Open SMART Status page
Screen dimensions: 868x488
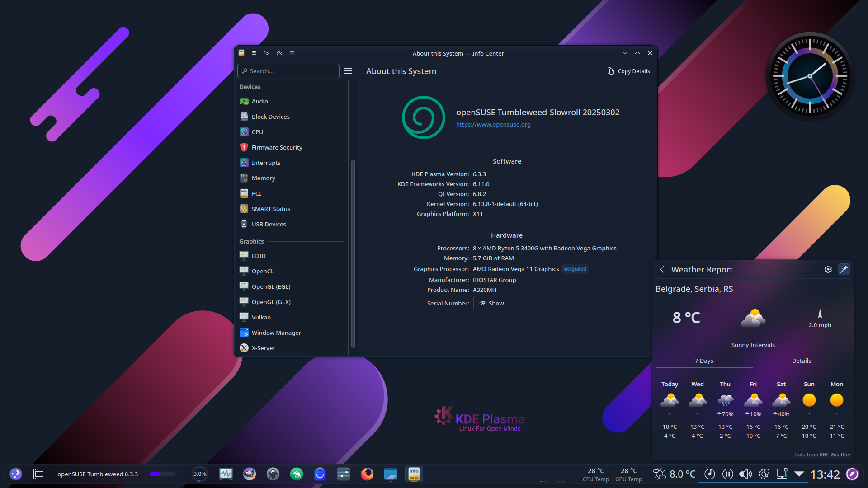(x=291, y=209)
